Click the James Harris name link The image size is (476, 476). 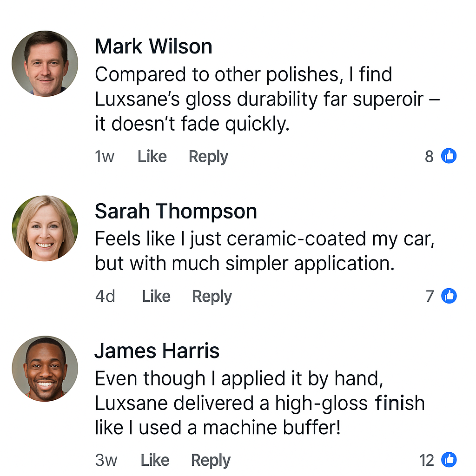point(157,350)
